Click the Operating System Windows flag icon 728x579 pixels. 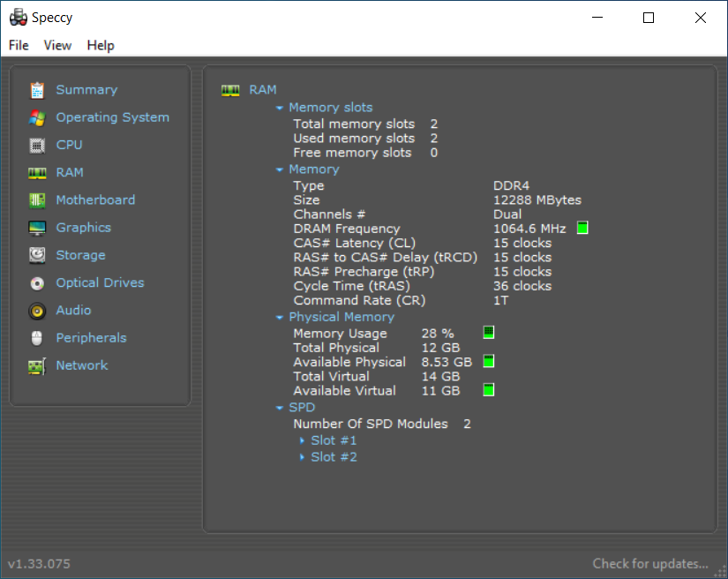(x=37, y=118)
